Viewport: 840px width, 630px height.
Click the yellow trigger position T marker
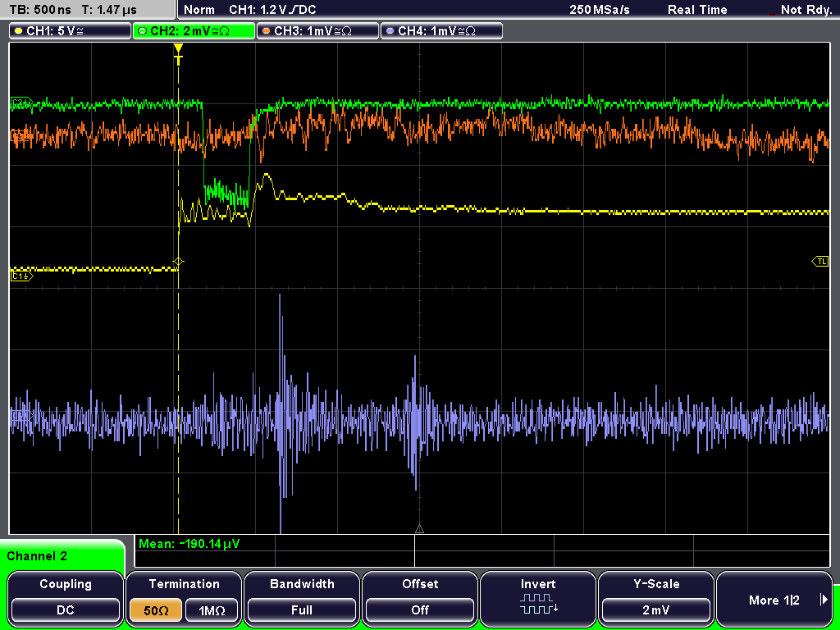point(178,54)
